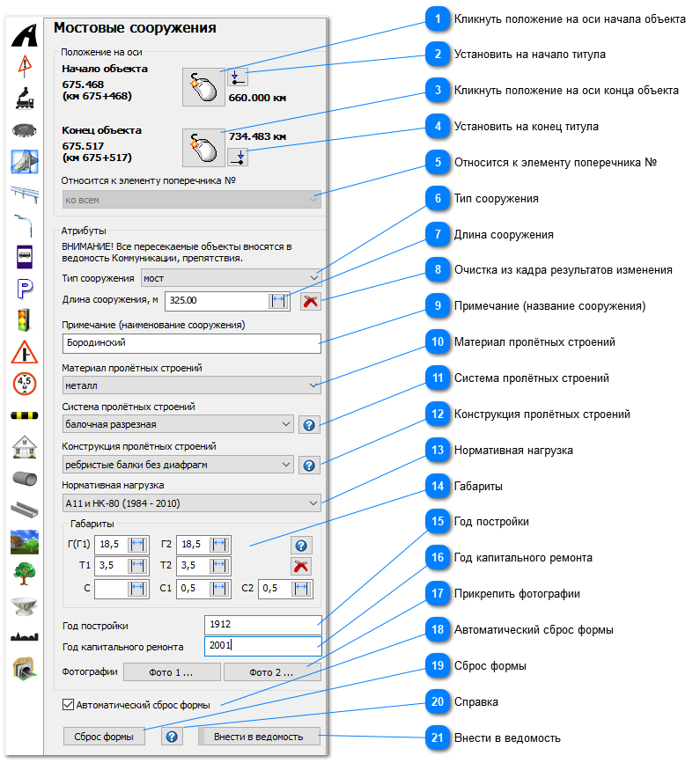Viewport: 700px width, 763px height.
Task: Open Система пролётных строений dropdown
Action: click(x=178, y=424)
